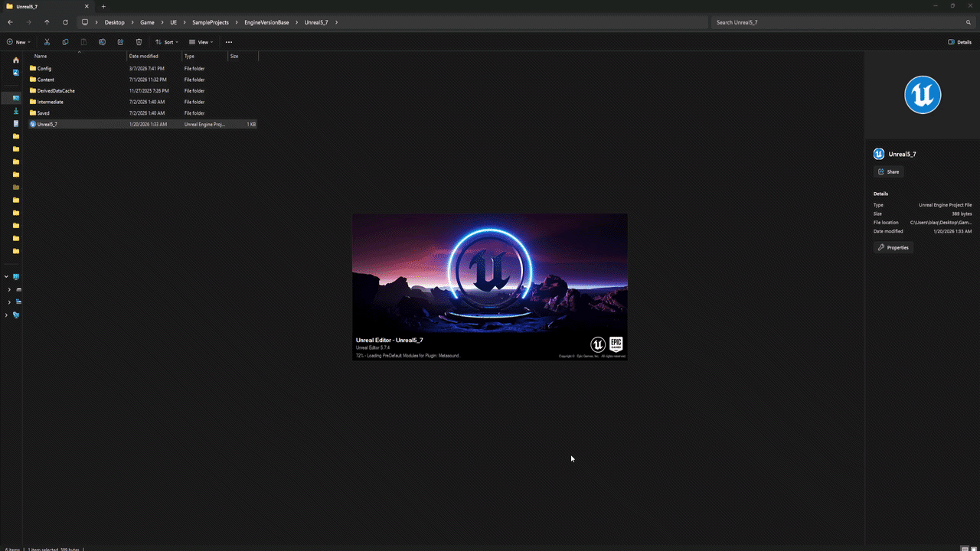Open the See more ellipsis menu
The image size is (980, 551).
228,42
